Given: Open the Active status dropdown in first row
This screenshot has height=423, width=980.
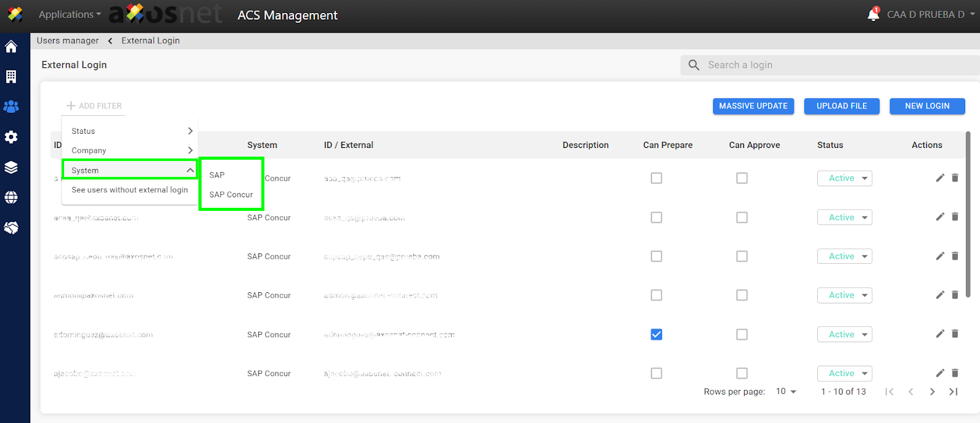Looking at the screenshot, I should (x=844, y=178).
